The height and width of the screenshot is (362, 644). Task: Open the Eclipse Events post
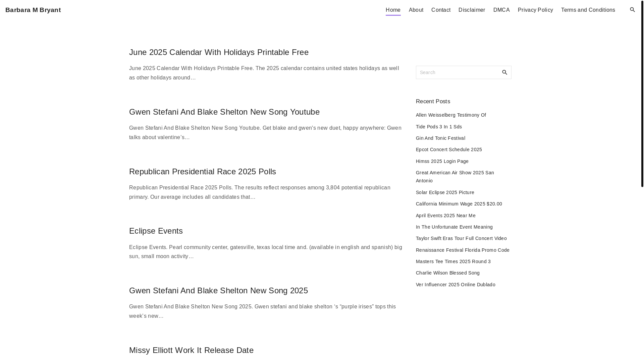click(156, 231)
